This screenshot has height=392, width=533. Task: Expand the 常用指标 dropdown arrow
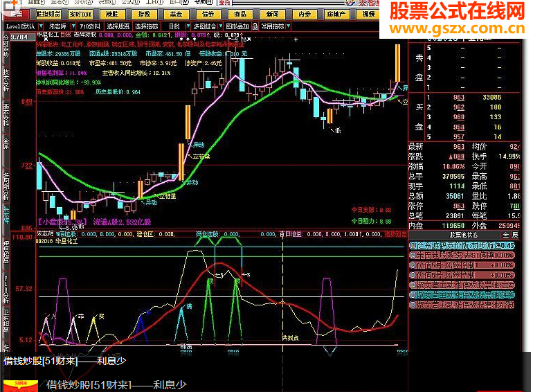point(289,26)
